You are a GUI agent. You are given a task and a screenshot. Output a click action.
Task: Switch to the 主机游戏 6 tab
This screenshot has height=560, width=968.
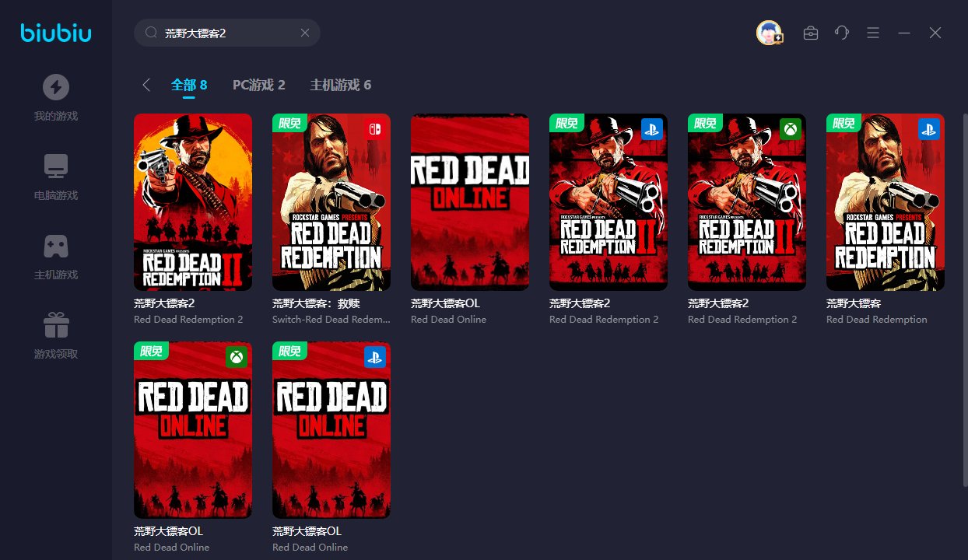[340, 85]
